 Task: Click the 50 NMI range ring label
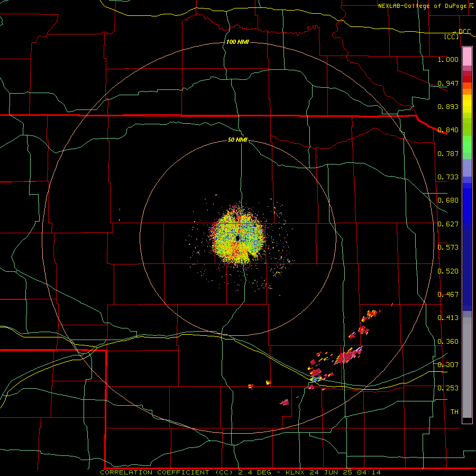pyautogui.click(x=237, y=140)
